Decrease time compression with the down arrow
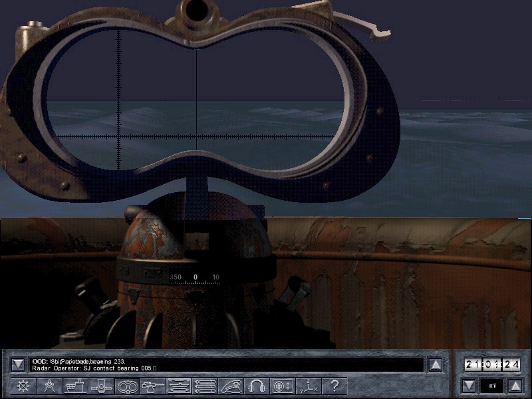532x399 pixels. pos(469,386)
